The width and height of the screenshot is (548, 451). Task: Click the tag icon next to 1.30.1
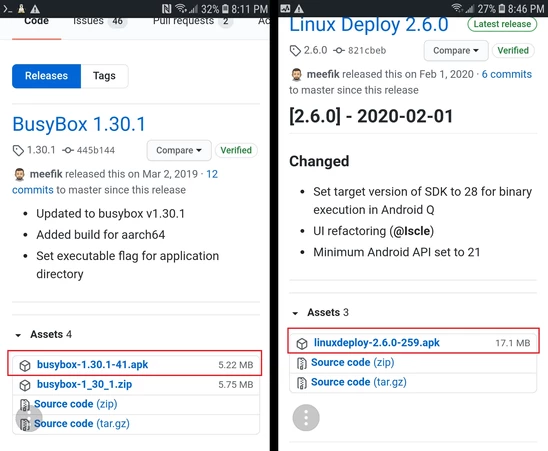click(x=18, y=150)
